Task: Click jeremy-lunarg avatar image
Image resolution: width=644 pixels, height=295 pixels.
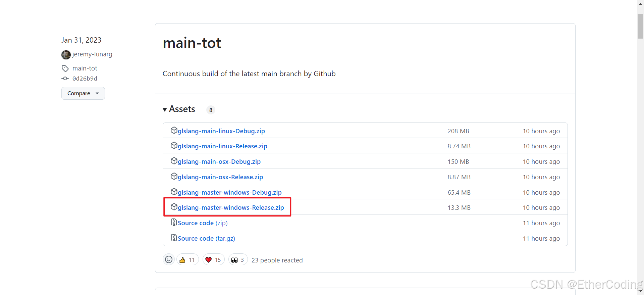Action: tap(66, 54)
